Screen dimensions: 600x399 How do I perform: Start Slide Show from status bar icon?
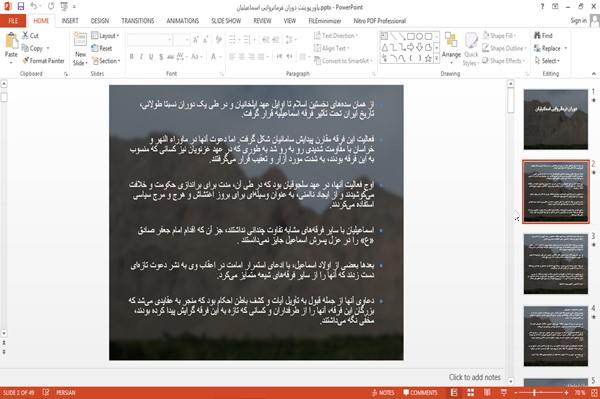point(504,393)
